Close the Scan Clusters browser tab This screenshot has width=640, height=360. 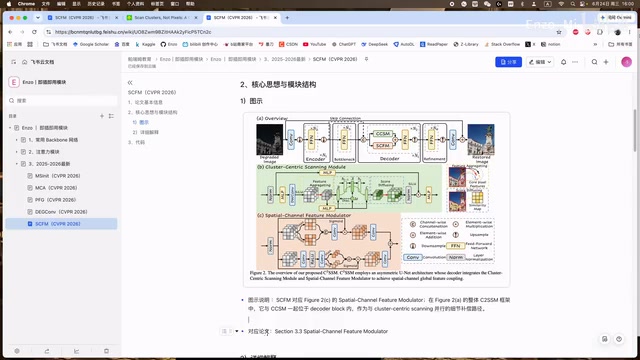tap(196, 18)
